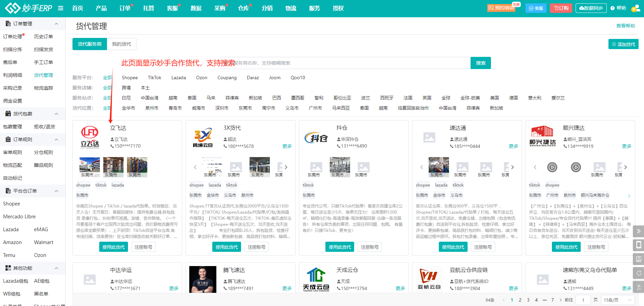Open first warehouse photo of 立飞达
The image size is (644, 306).
click(x=90, y=167)
